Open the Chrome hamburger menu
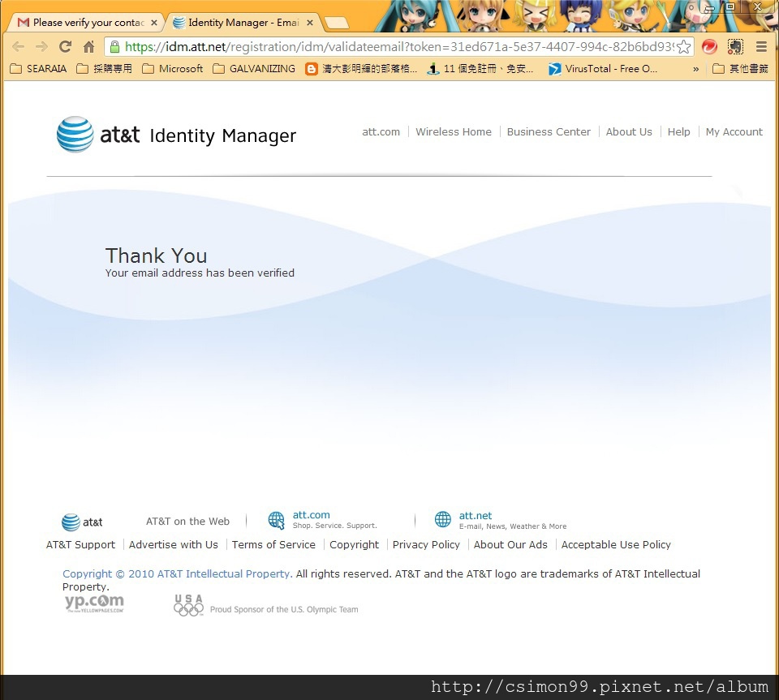779x700 pixels. click(761, 47)
